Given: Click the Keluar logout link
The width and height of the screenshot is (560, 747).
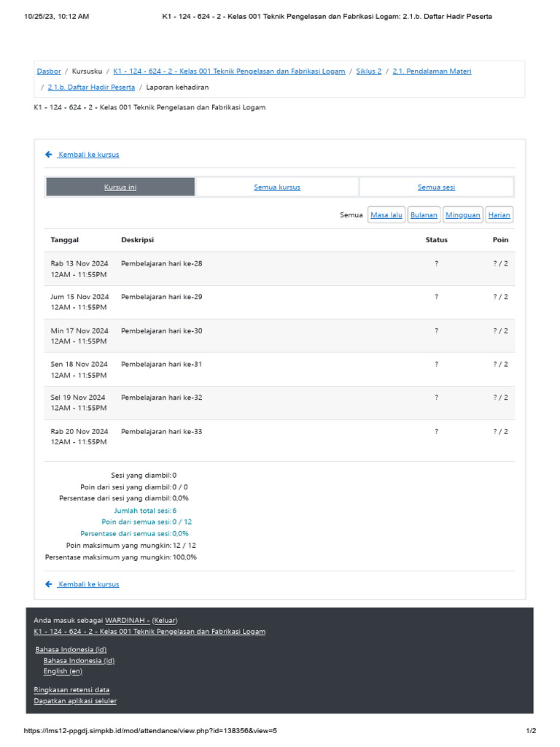Looking at the screenshot, I should (165, 620).
